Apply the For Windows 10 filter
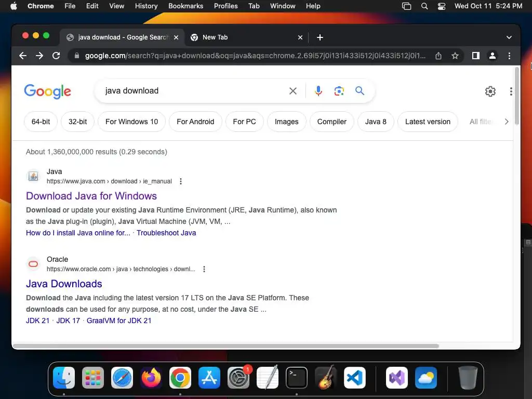The width and height of the screenshot is (532, 399). [x=131, y=122]
